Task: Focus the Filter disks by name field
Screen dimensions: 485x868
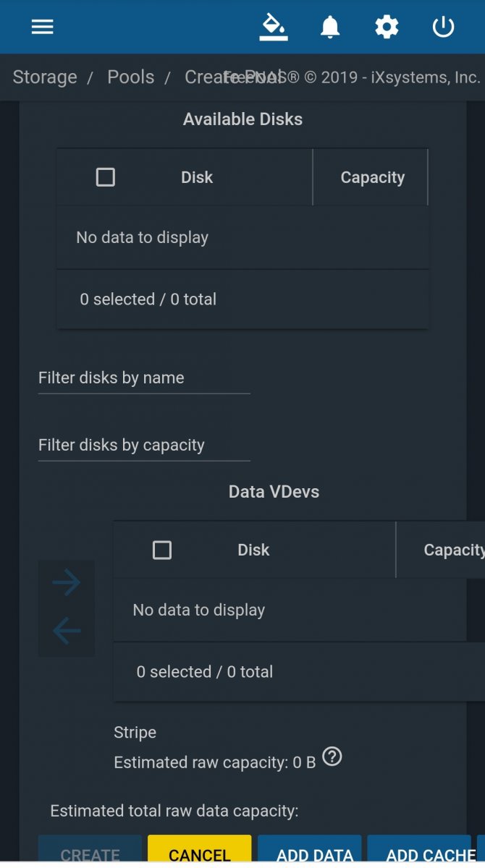Action: click(x=144, y=378)
